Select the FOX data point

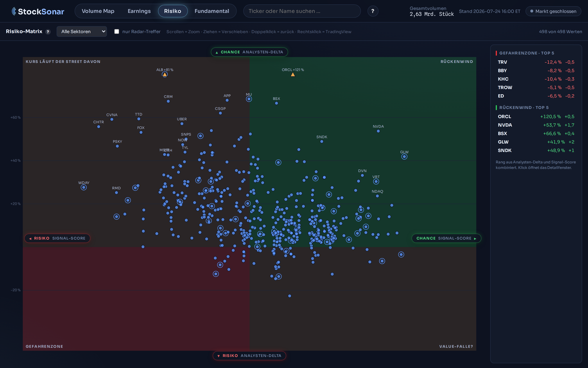pyautogui.click(x=141, y=132)
